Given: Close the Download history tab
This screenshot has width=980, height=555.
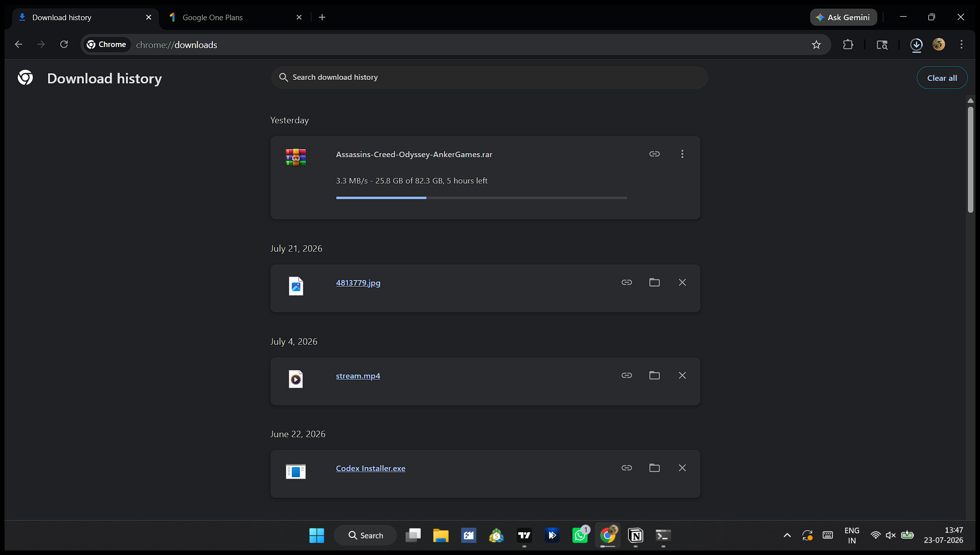Looking at the screenshot, I should tap(149, 17).
